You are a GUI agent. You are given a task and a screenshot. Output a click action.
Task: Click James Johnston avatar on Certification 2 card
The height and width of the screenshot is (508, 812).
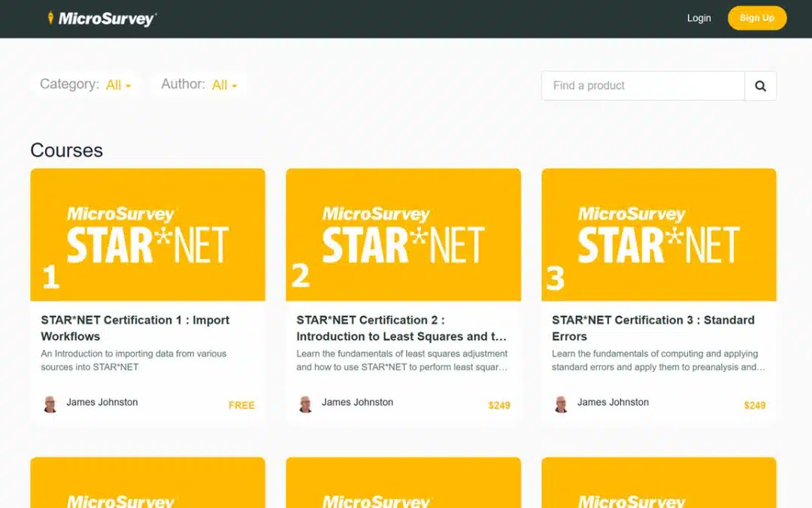306,404
